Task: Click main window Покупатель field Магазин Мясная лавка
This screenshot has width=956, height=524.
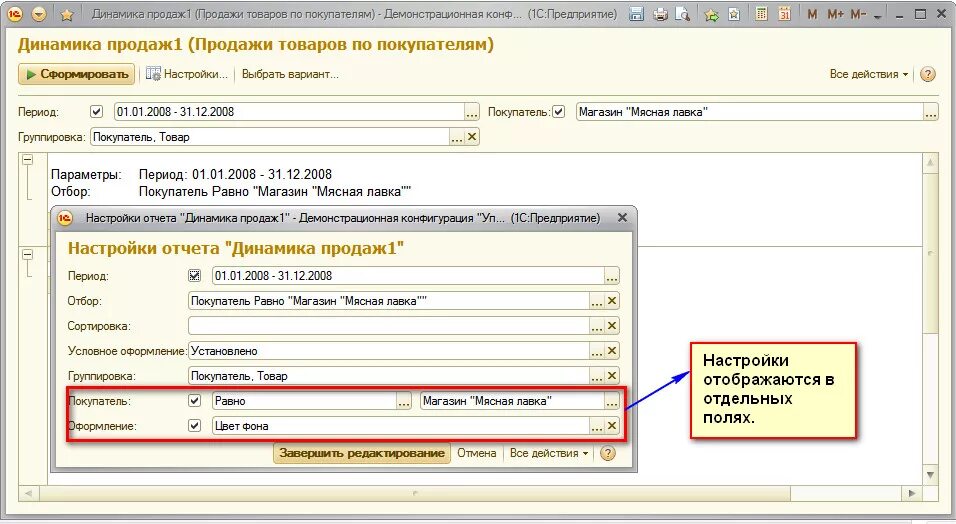Action: (x=749, y=112)
